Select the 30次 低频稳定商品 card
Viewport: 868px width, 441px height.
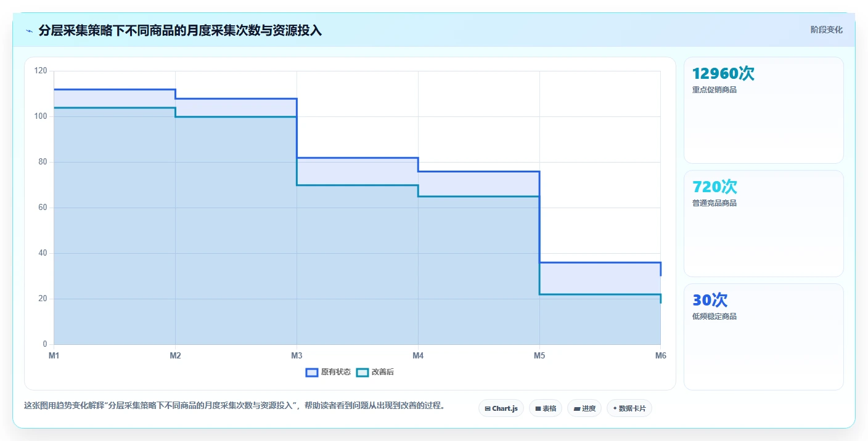coord(764,337)
